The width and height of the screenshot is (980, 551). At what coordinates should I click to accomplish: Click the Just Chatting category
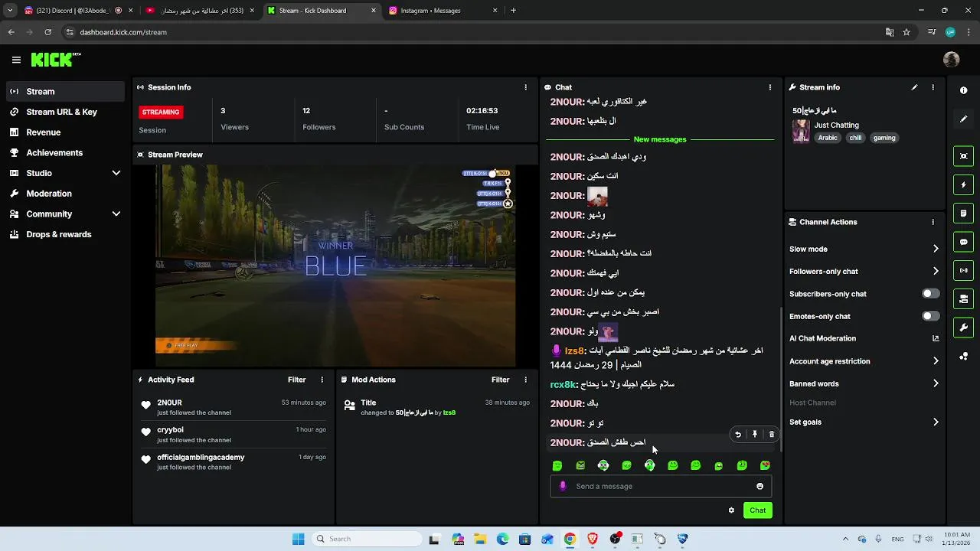836,125
